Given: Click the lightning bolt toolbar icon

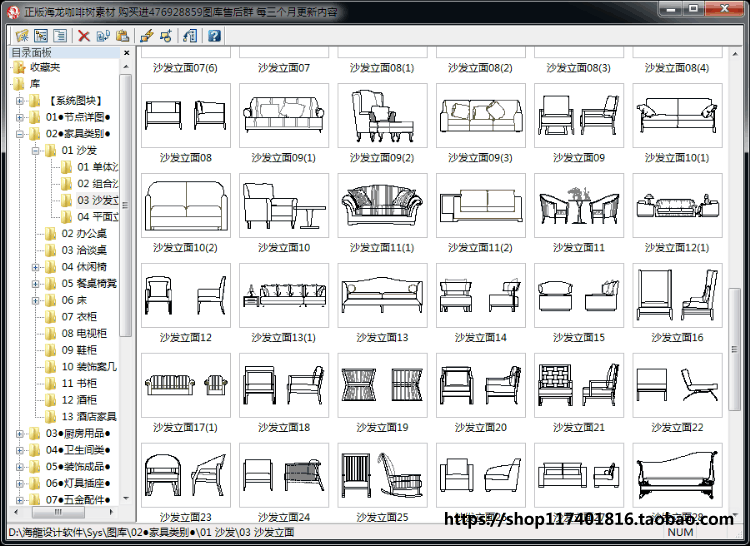Looking at the screenshot, I should [147, 36].
